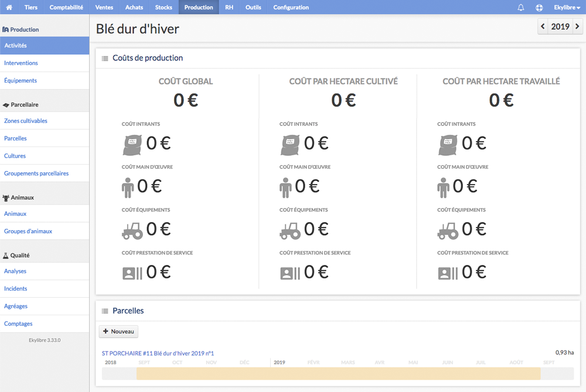Collapse the Parcelles panel title
This screenshot has height=392, width=586.
pos(128,311)
